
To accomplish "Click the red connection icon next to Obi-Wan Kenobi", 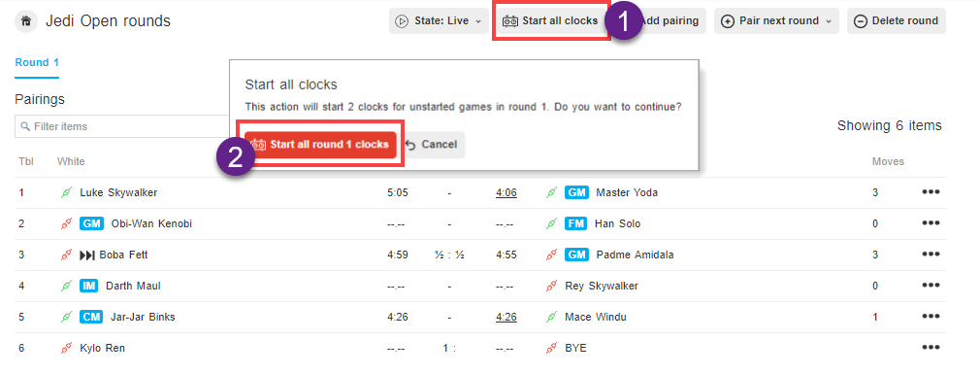I will point(66,223).
